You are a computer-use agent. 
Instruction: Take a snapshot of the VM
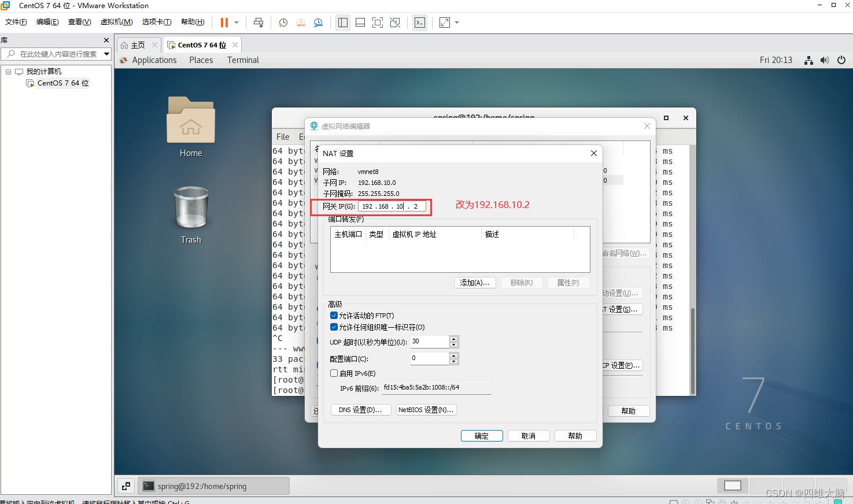pyautogui.click(x=283, y=23)
